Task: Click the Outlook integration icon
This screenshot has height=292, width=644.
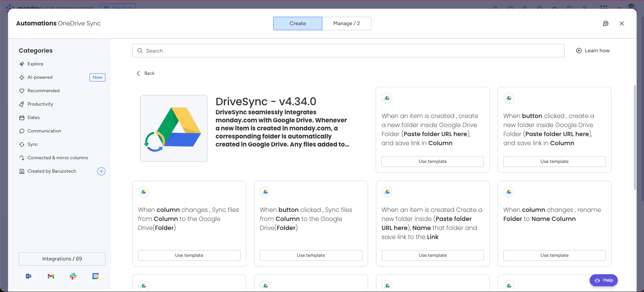Action: (x=29, y=276)
